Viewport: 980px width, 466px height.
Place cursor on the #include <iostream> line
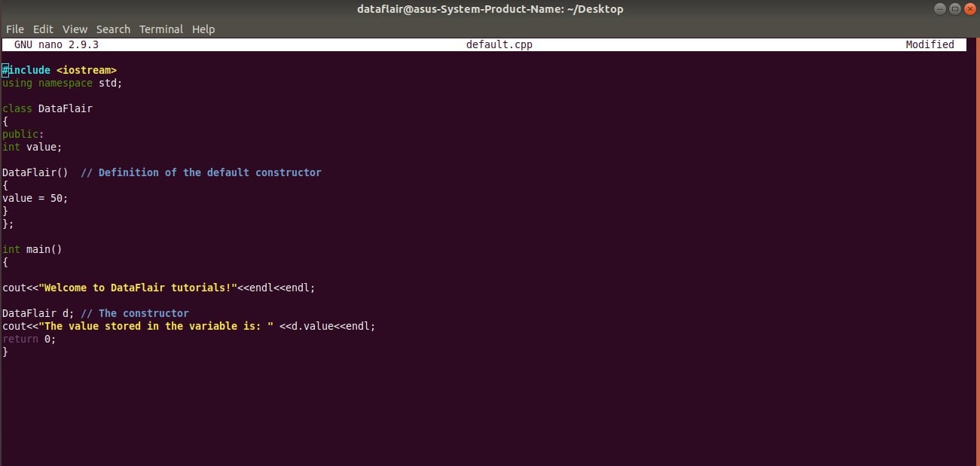coord(60,69)
